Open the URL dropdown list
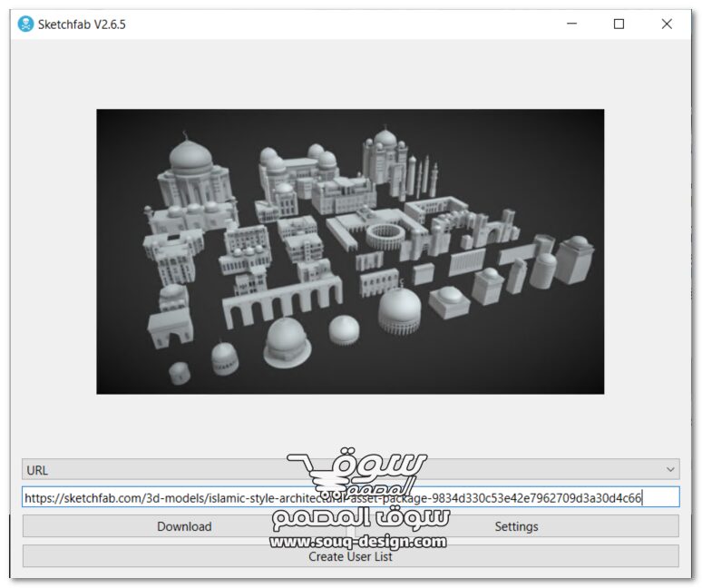This screenshot has height=588, width=702. 351,469
